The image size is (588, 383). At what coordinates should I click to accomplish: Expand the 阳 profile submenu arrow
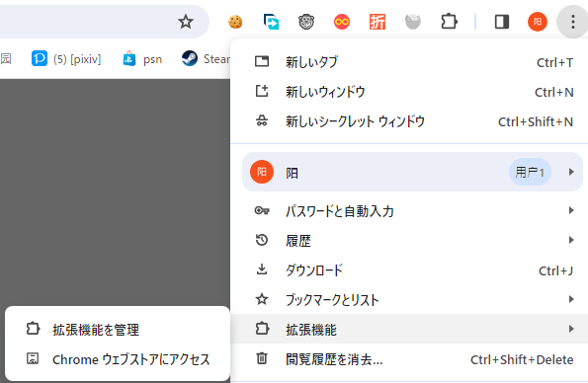point(571,172)
